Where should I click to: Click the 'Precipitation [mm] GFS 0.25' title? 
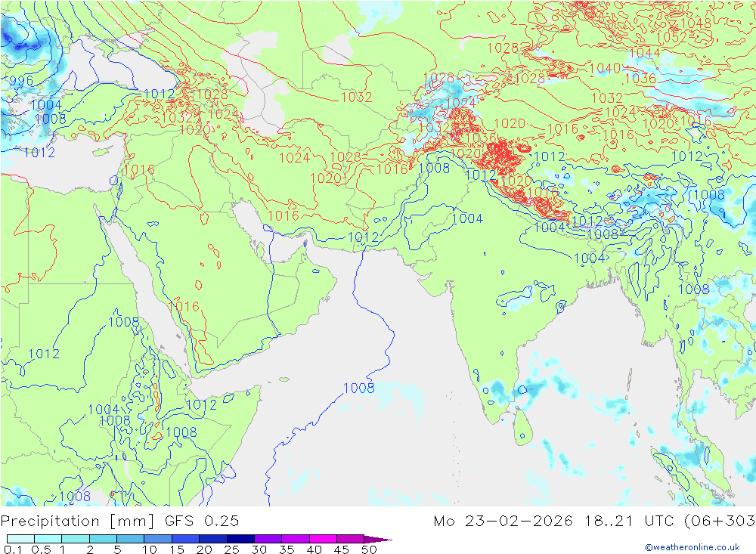119,522
